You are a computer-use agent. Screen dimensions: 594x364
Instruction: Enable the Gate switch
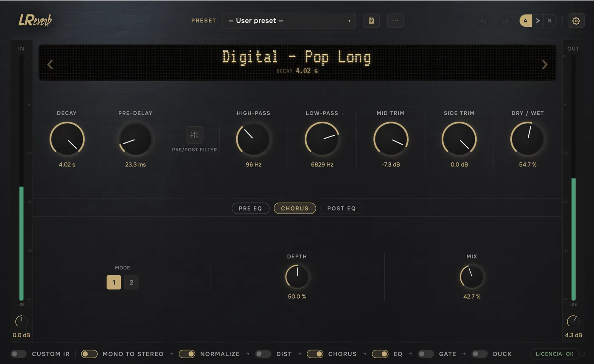pos(426,354)
